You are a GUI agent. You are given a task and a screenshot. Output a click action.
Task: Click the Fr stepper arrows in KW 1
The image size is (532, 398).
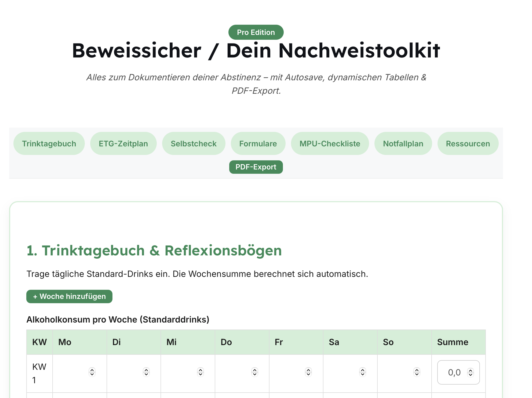click(308, 372)
